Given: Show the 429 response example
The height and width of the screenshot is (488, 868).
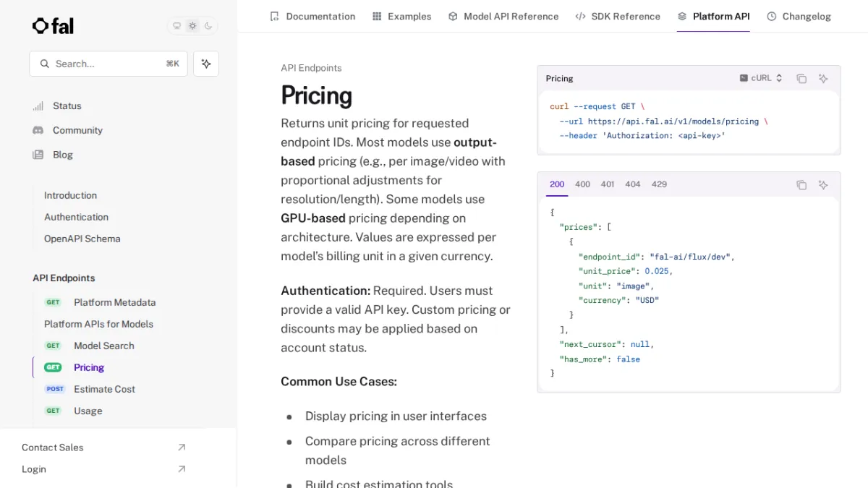Looking at the screenshot, I should (659, 184).
